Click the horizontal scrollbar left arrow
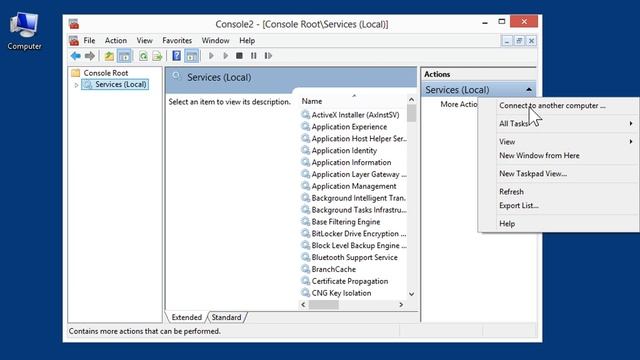This screenshot has height=360, width=640. click(x=303, y=304)
